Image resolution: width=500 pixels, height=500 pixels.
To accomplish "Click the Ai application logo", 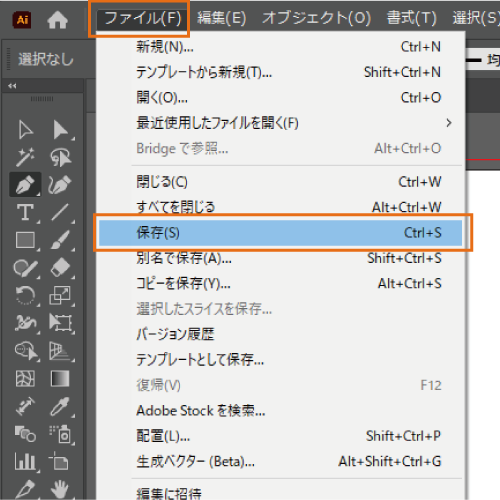I will (x=22, y=20).
